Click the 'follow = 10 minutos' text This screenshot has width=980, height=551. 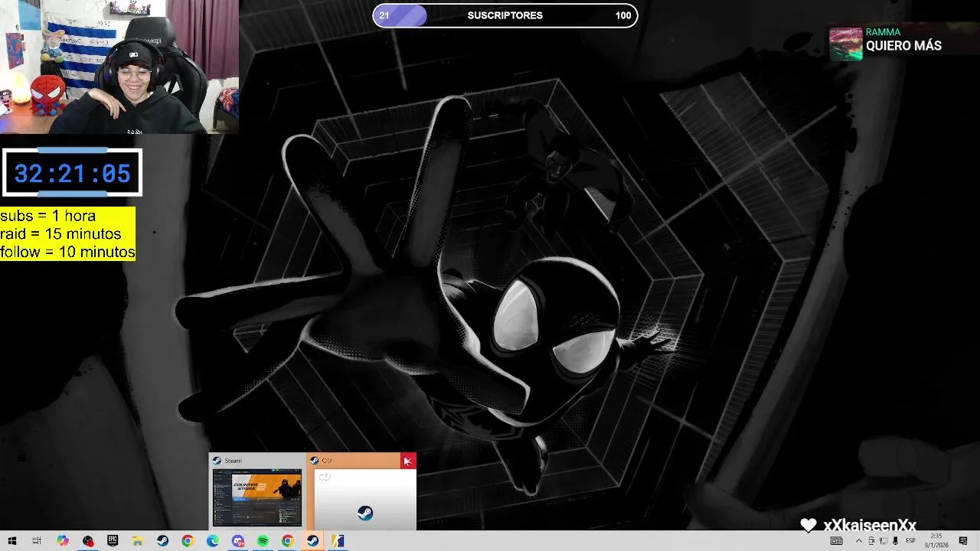tap(67, 252)
